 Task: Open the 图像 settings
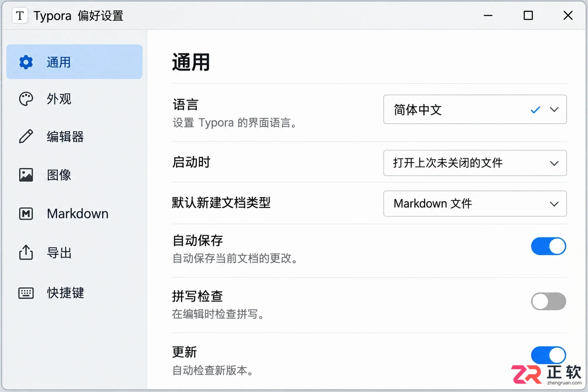point(74,175)
